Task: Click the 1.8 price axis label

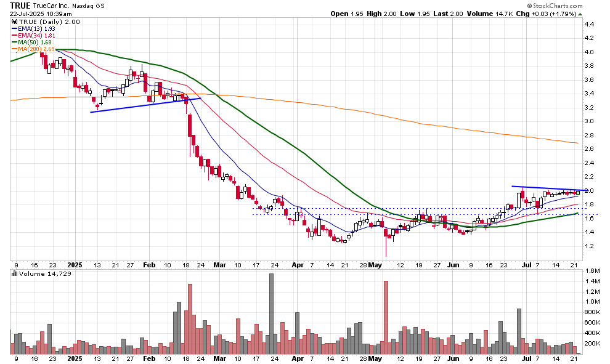Action: 588,204
